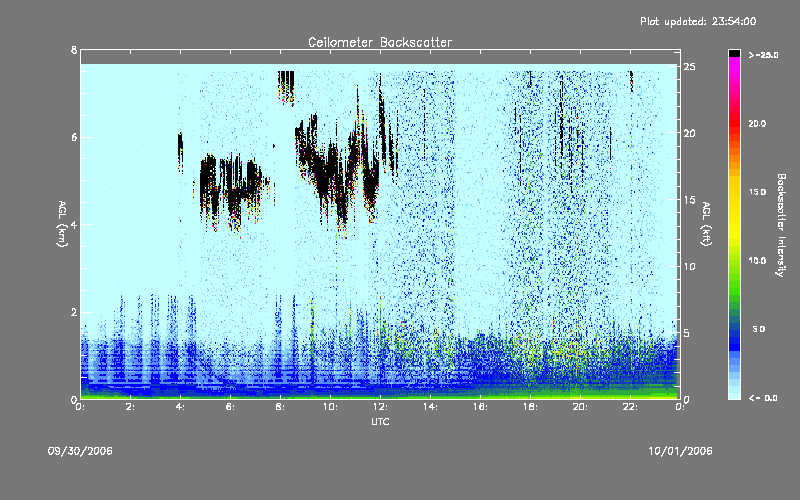Click the "4:" UTC hour tick label
The image size is (800, 500).
tap(180, 407)
